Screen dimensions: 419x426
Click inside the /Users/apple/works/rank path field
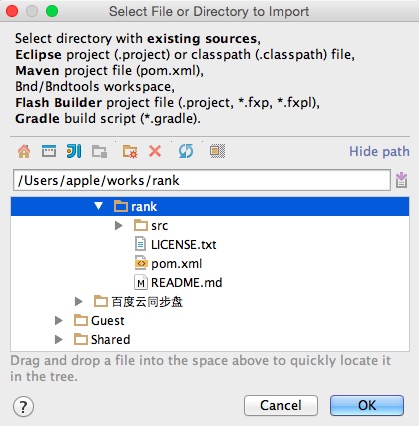click(x=202, y=180)
